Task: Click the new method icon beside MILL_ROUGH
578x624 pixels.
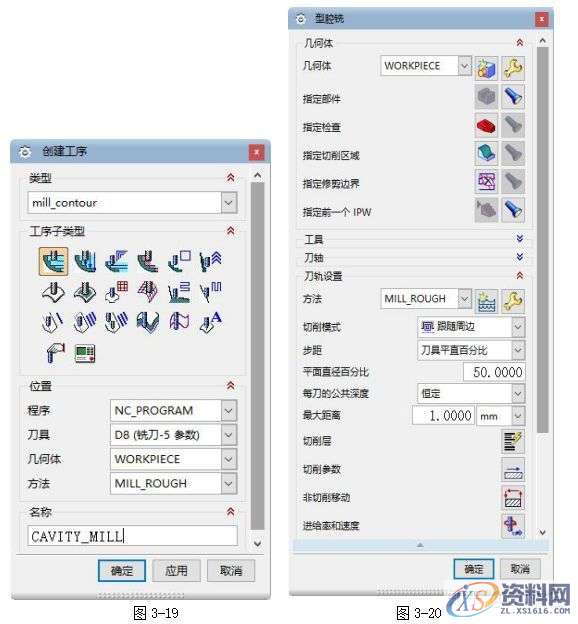Action: [x=486, y=301]
